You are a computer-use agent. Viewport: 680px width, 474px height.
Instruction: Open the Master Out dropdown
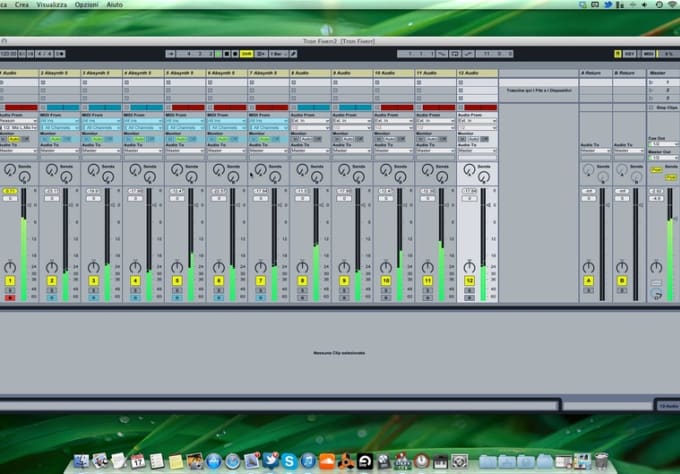[x=663, y=157]
